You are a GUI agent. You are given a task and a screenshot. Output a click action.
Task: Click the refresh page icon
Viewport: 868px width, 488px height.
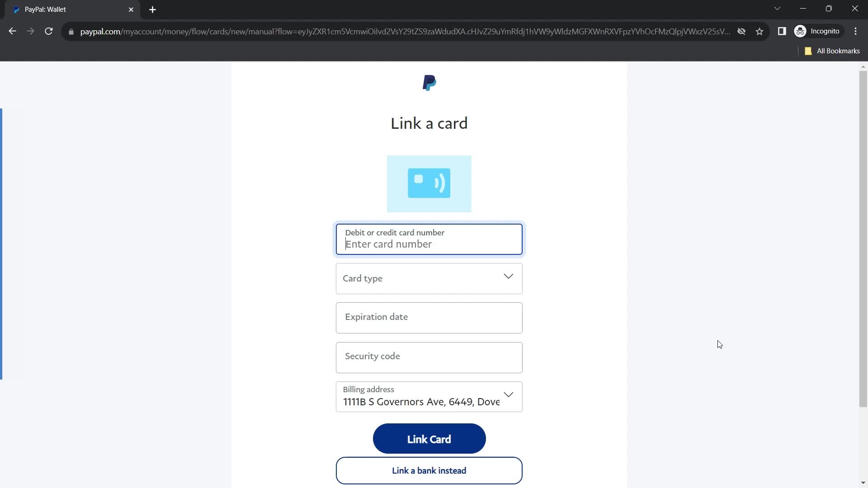[x=49, y=31]
